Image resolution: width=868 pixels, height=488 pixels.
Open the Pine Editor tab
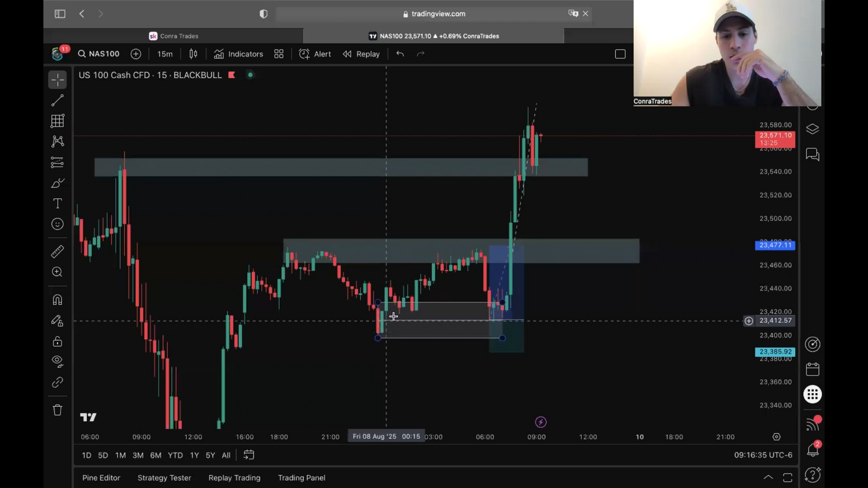pos(101,478)
